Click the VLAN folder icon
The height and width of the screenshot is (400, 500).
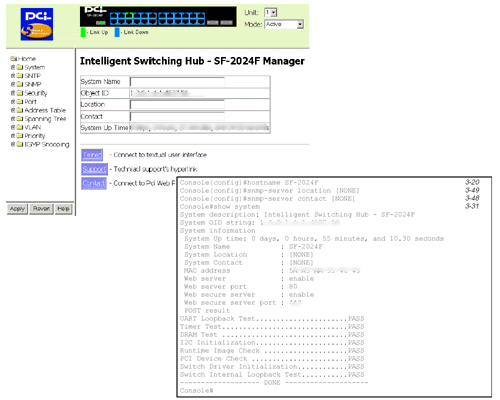[20, 127]
